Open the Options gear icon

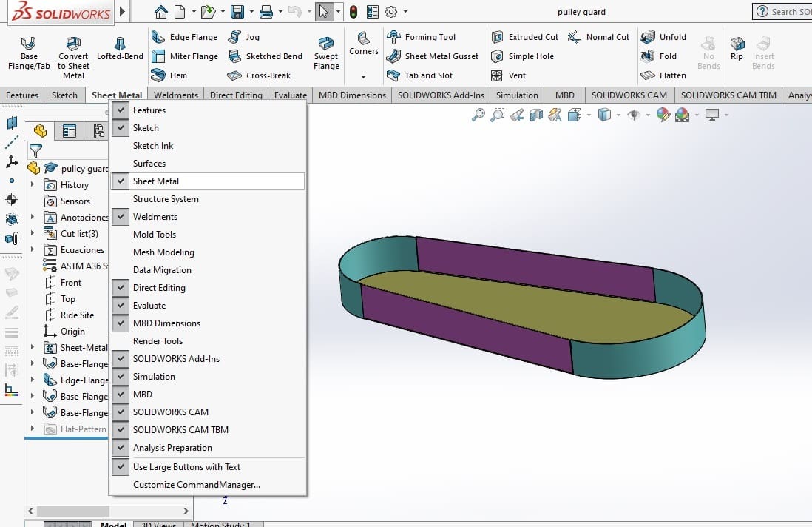click(x=391, y=11)
